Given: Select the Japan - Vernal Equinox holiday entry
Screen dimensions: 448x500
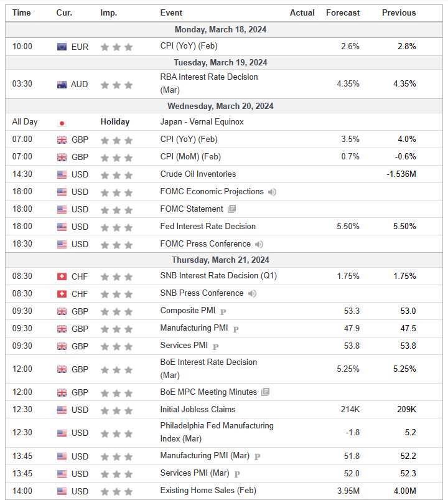Looking at the screenshot, I should pos(202,122).
